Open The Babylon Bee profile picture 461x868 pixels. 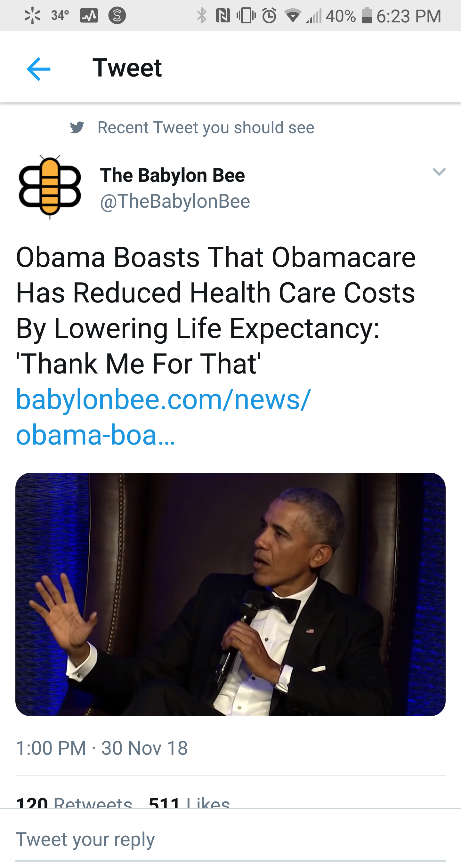pos(50,187)
